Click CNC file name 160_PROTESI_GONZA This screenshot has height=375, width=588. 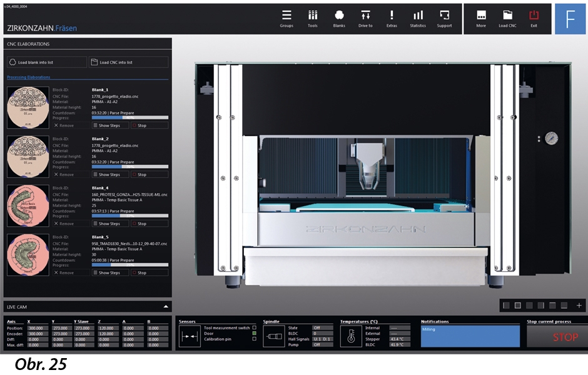(x=129, y=194)
